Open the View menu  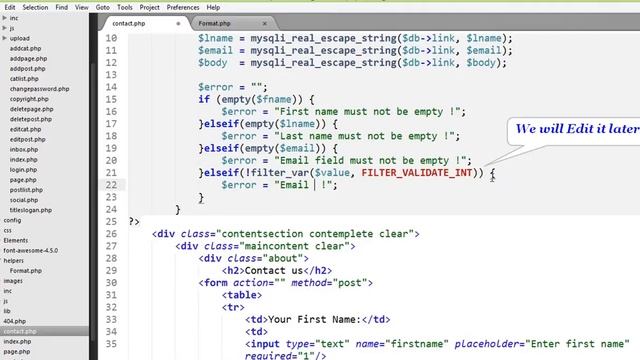82,7
